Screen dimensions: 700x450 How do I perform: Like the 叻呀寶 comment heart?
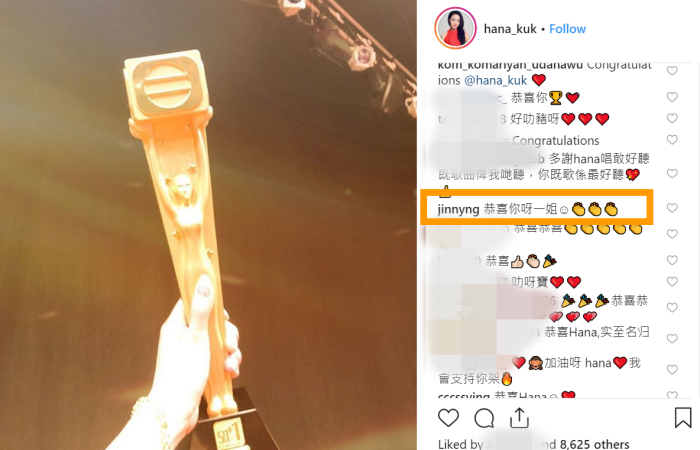click(x=672, y=281)
